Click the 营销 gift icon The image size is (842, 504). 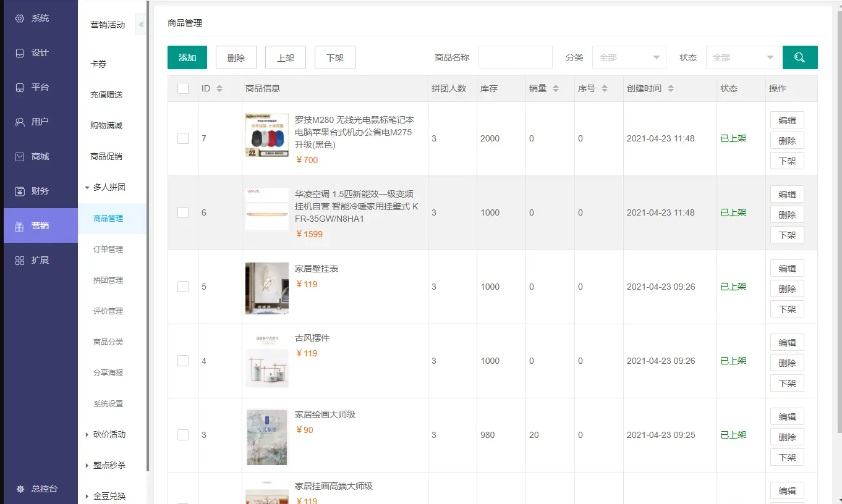(x=20, y=225)
